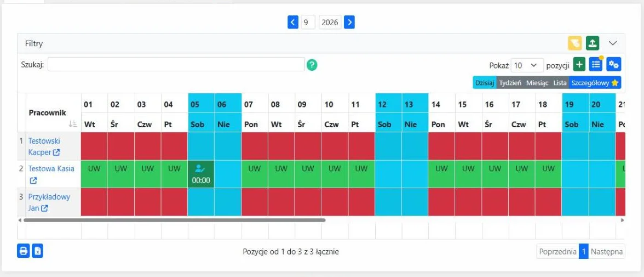
Task: Click the Pracownik column header
Action: click(x=54, y=113)
